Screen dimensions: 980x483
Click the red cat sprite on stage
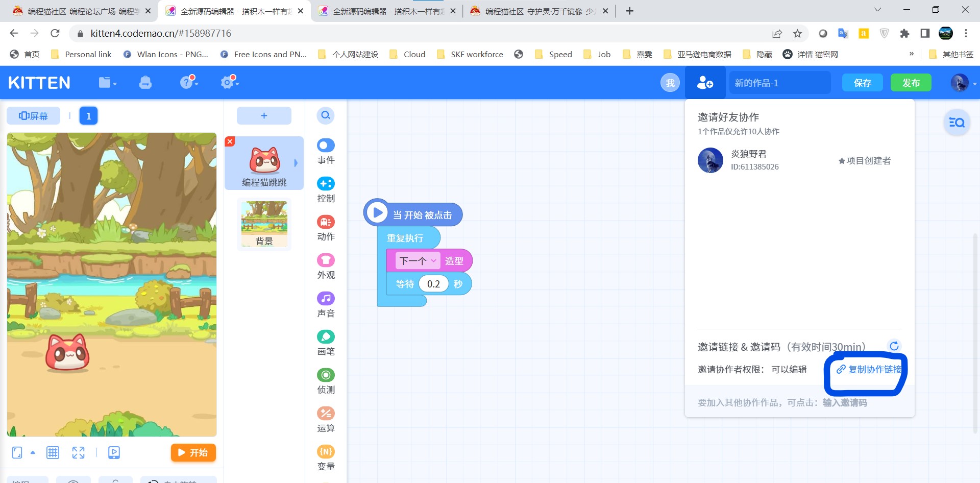pyautogui.click(x=67, y=352)
